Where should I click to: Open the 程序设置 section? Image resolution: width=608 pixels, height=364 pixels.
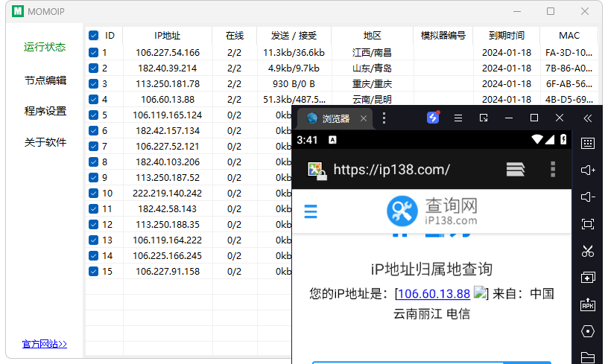(x=45, y=111)
